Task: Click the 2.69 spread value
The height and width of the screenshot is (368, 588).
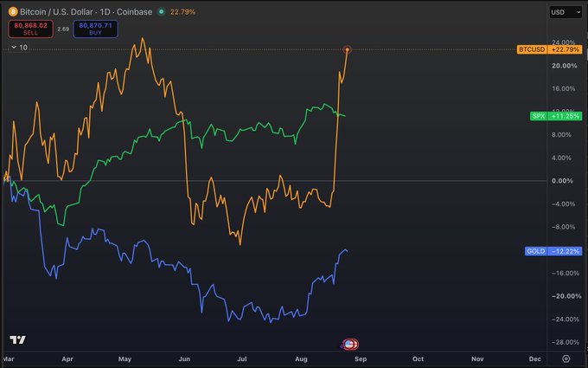Action: 63,29
